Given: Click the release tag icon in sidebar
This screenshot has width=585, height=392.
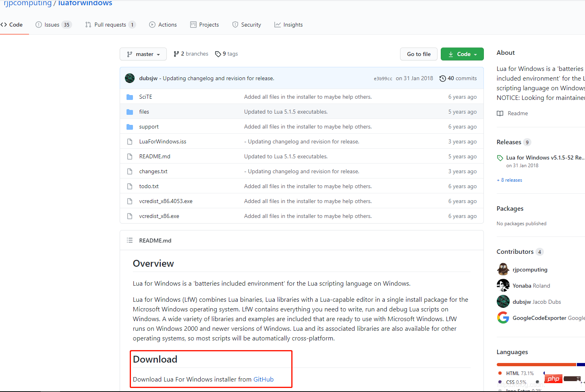Looking at the screenshot, I should click(500, 158).
